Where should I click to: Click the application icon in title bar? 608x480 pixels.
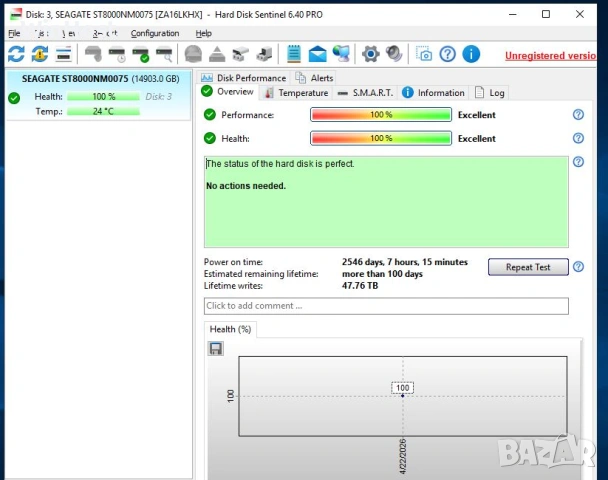click(x=16, y=14)
